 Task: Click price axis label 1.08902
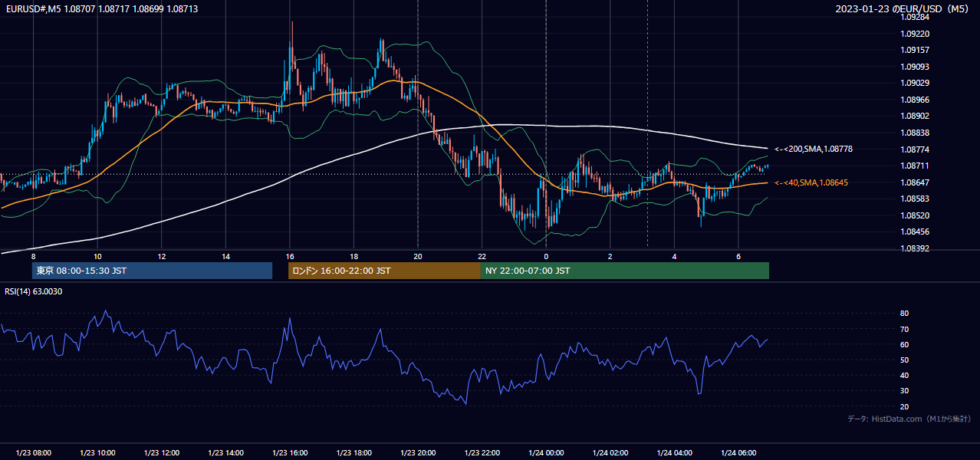coord(914,116)
